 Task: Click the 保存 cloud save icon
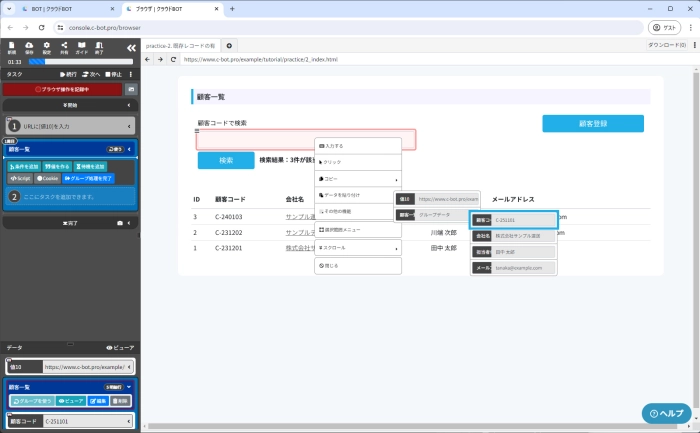tap(29, 47)
